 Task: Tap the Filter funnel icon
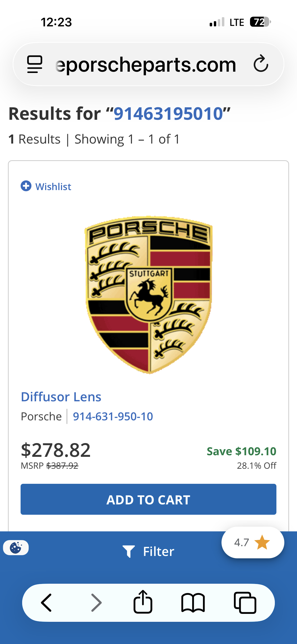point(129,551)
